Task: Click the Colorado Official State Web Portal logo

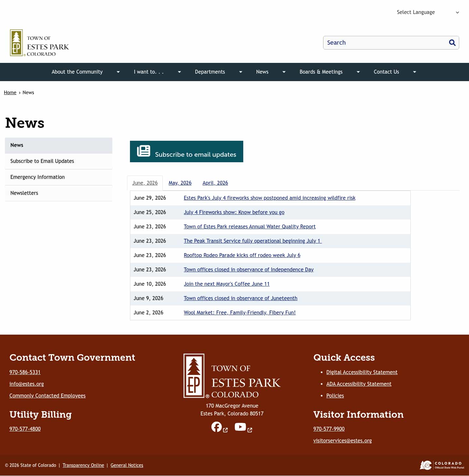Action: [442, 465]
